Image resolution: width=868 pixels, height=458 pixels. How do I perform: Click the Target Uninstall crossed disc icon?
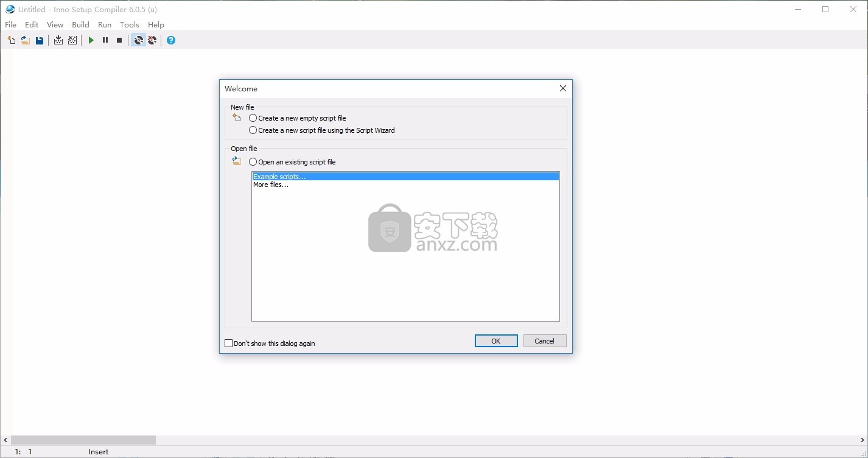(x=152, y=40)
